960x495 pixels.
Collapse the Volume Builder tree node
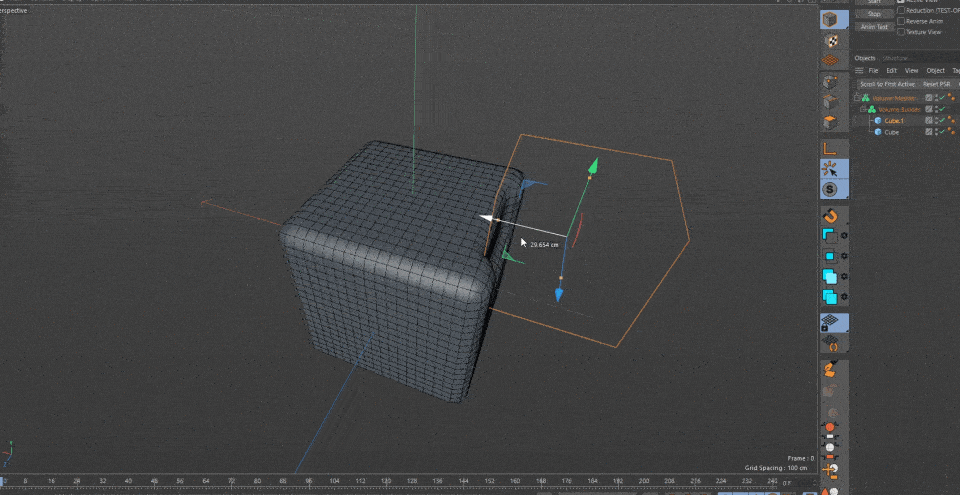[863, 109]
